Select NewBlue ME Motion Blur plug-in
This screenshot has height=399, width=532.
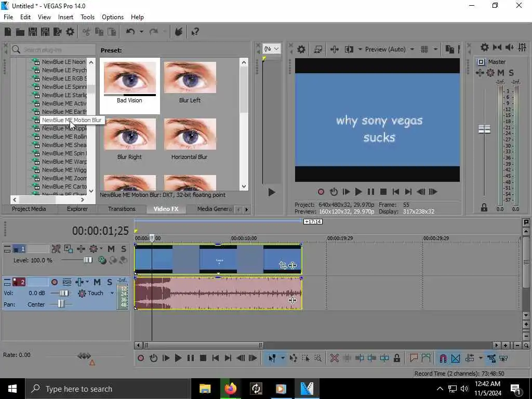click(71, 120)
